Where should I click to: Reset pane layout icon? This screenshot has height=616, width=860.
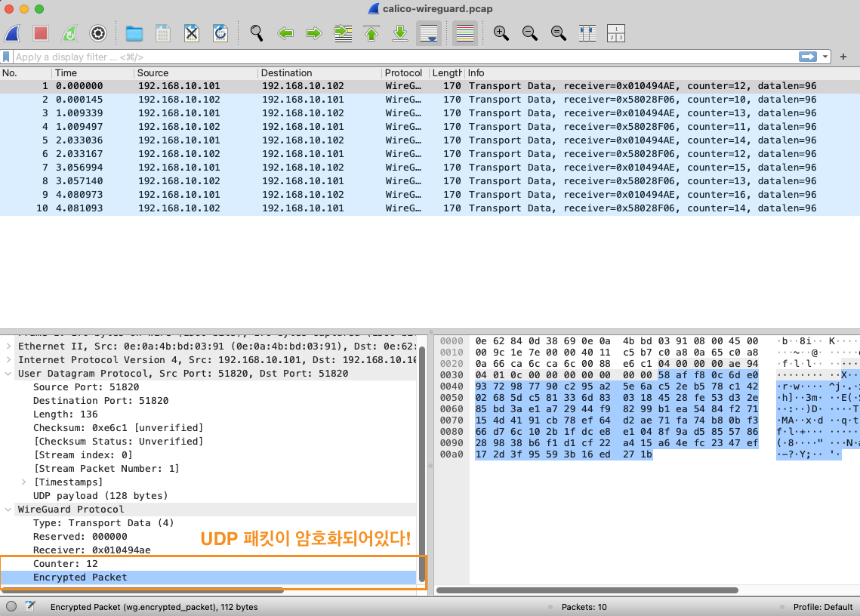click(x=616, y=33)
